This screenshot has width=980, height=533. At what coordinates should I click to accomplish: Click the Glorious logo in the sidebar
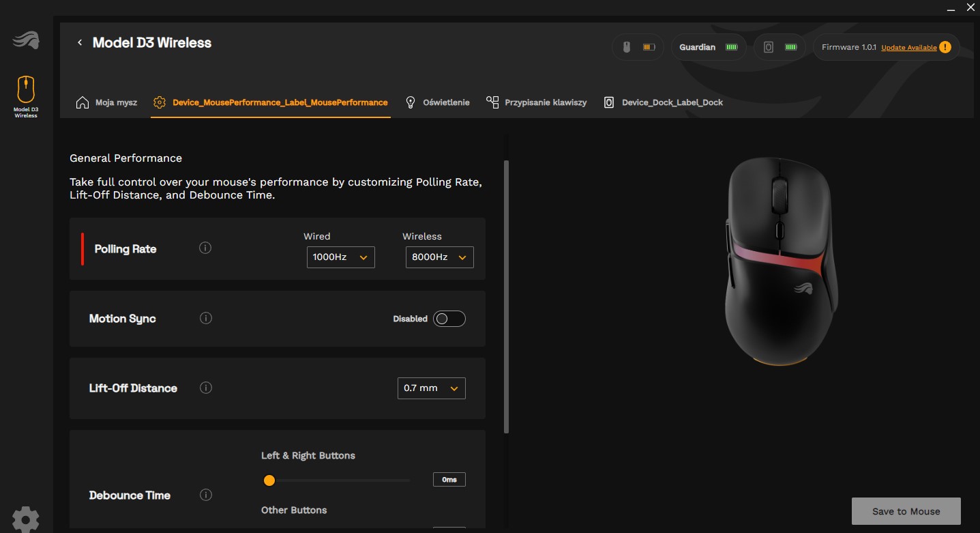26,40
